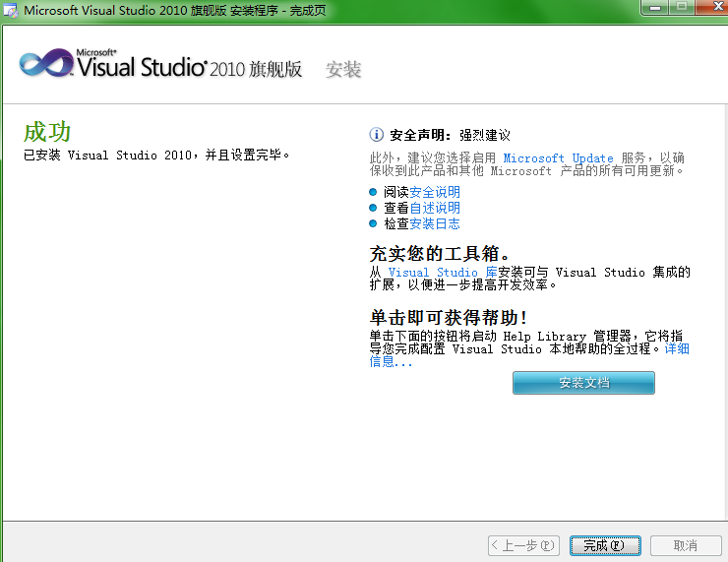Click the security notice info icon
This screenshot has height=562, width=728.
click(x=376, y=135)
